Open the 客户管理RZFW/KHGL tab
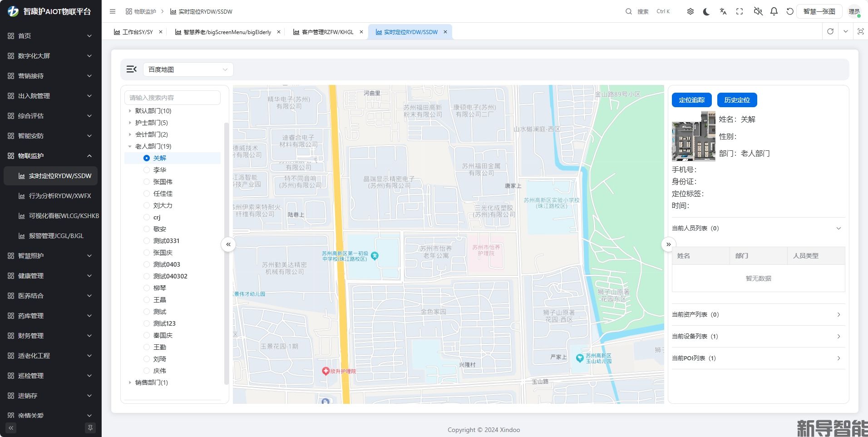 coord(326,32)
